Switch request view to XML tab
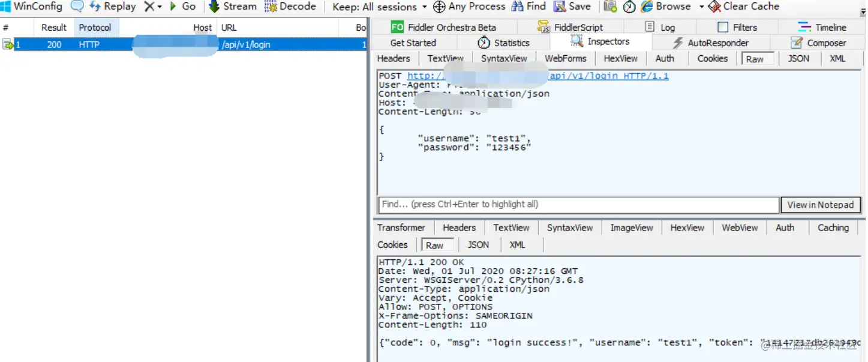 [837, 58]
